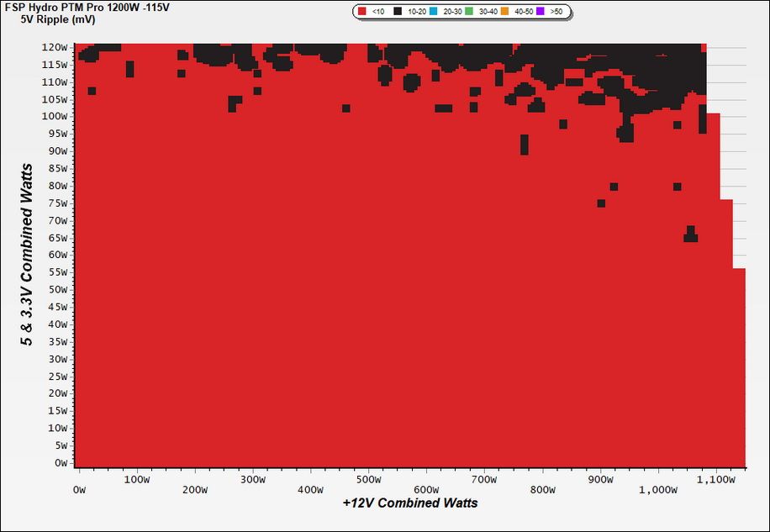Click the '5V Ripple (mV)' subtitle
Screen dimensions: 770x532
58,20
